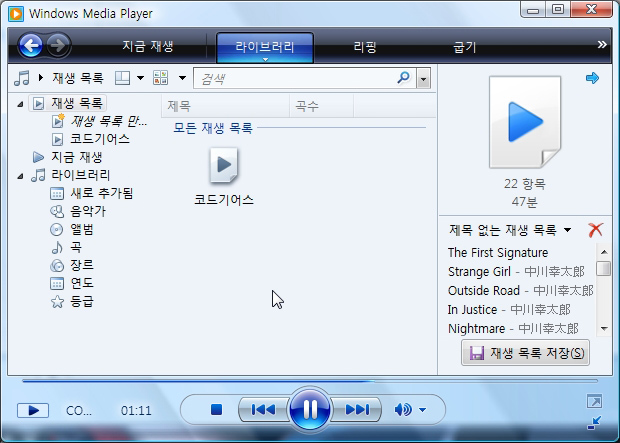This screenshot has width=620, height=443.
Task: Expand the breadcrumb arrow before 재생 목록
Action: 41,78
